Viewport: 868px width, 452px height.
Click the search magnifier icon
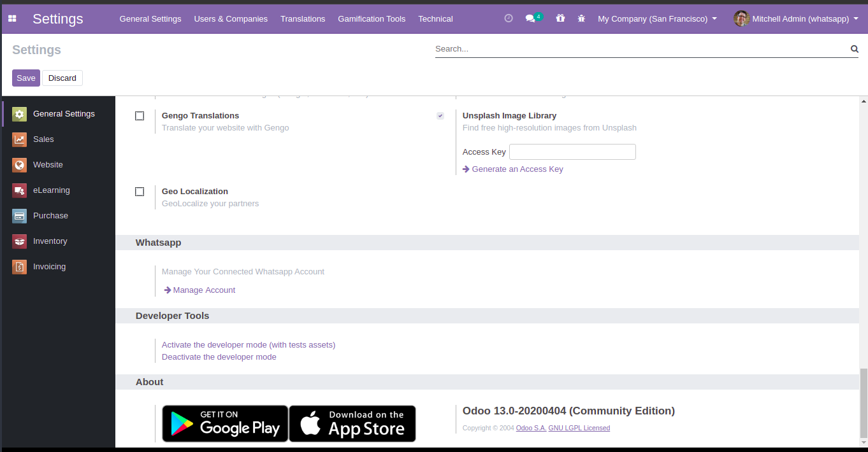click(x=854, y=49)
